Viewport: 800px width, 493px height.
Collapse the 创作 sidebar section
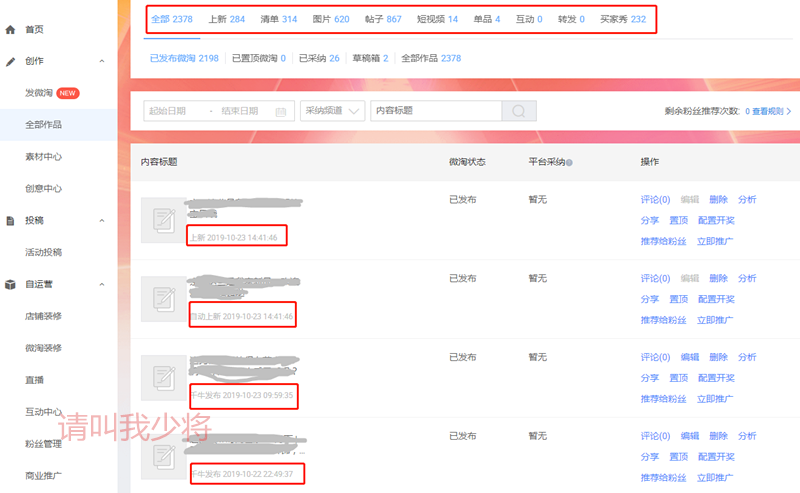pyautogui.click(x=102, y=61)
